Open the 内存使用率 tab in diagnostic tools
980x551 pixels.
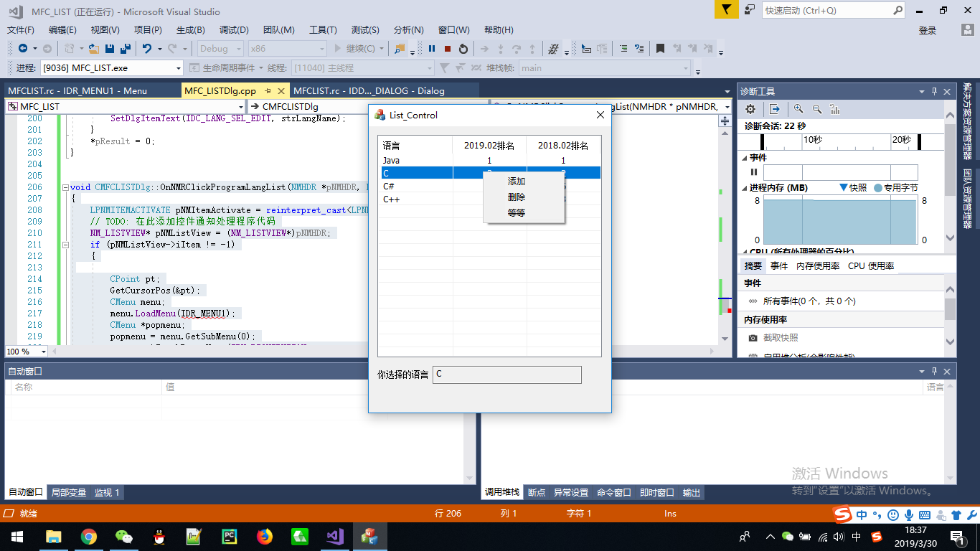pyautogui.click(x=818, y=265)
